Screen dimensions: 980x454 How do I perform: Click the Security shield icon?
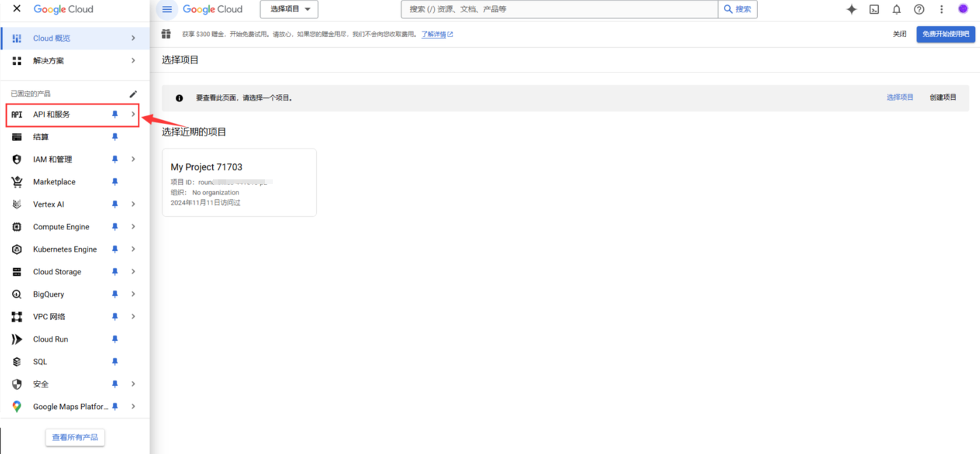(x=17, y=384)
